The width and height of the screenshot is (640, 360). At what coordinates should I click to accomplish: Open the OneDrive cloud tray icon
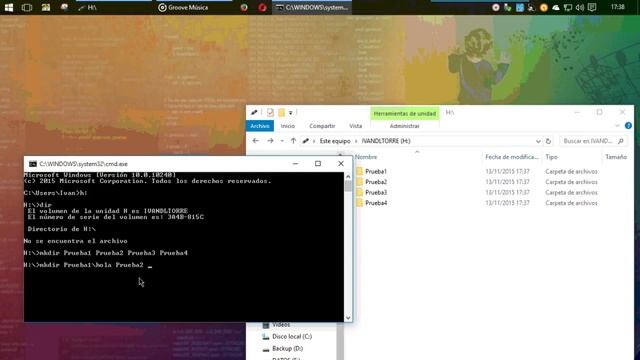(556, 7)
